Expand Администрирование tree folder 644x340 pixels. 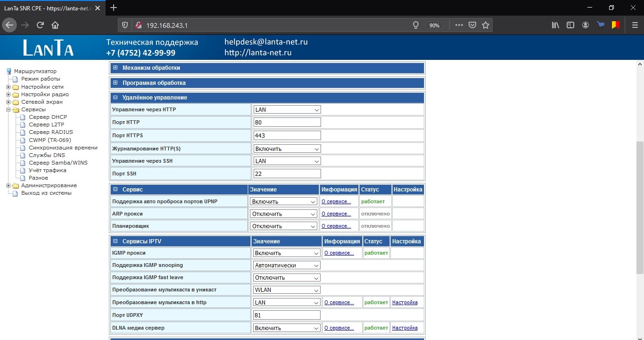pos(8,185)
